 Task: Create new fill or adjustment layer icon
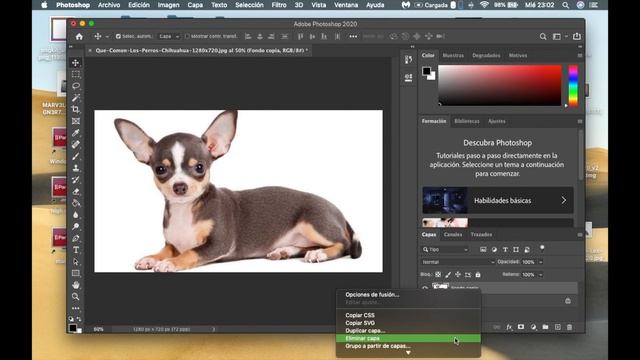tap(533, 327)
